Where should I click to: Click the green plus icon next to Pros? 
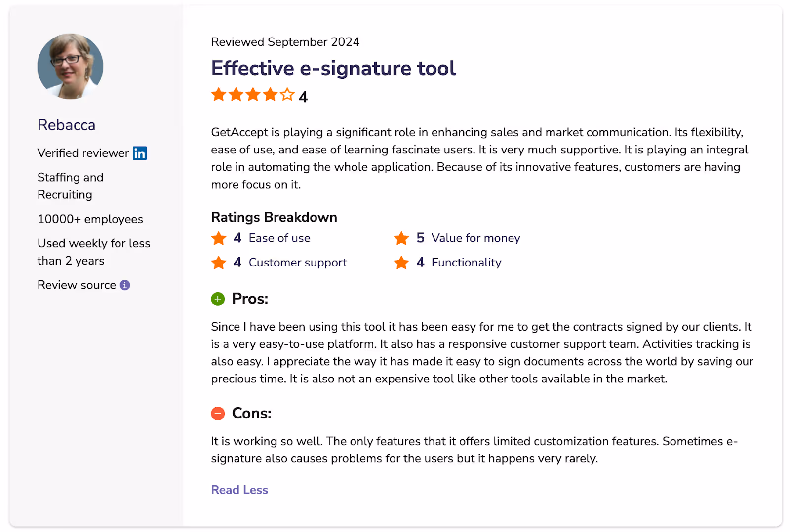tap(218, 299)
